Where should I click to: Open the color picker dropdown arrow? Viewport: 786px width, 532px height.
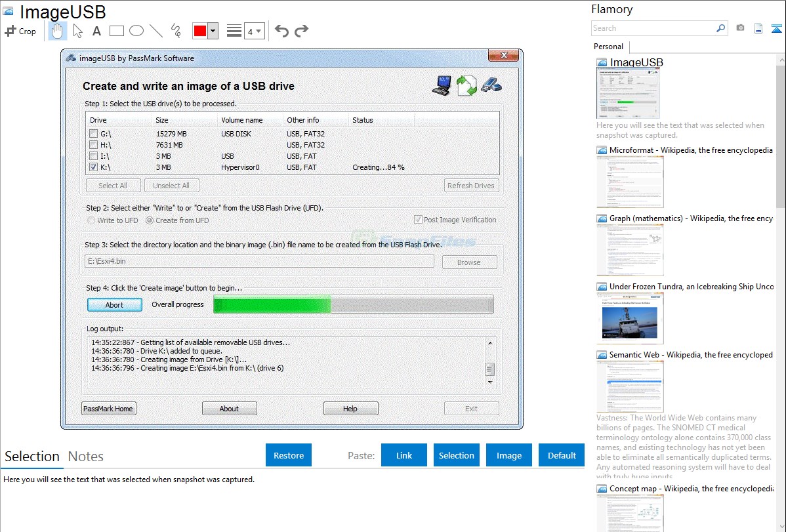point(213,31)
